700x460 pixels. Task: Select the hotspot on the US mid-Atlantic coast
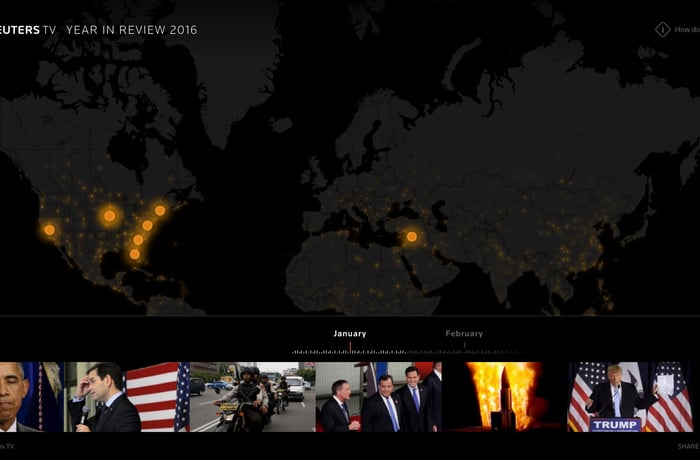pyautogui.click(x=147, y=226)
